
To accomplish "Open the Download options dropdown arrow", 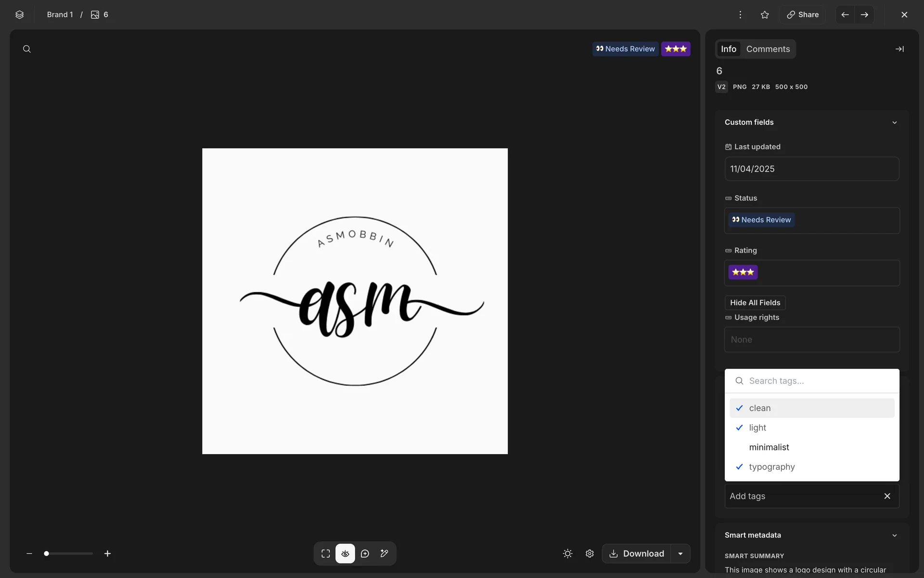I will [x=680, y=553].
